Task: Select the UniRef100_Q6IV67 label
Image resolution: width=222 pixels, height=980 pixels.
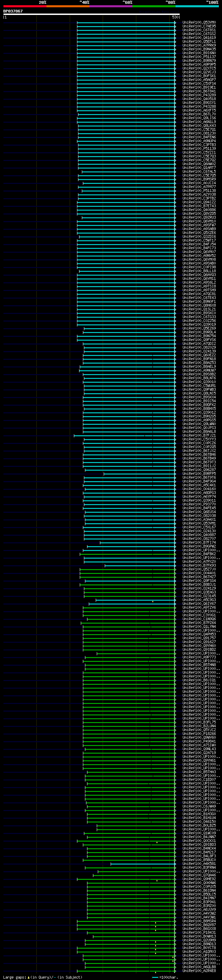Action: [199, 604]
